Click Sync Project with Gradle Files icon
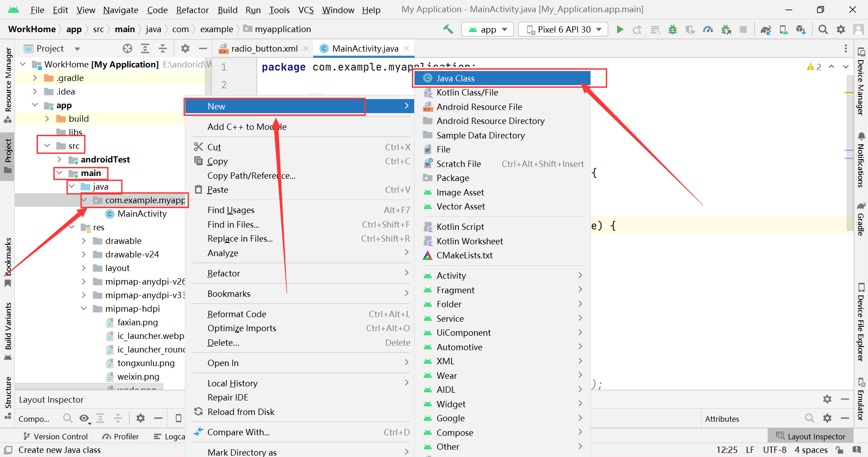This screenshot has height=457, width=868. (x=766, y=29)
